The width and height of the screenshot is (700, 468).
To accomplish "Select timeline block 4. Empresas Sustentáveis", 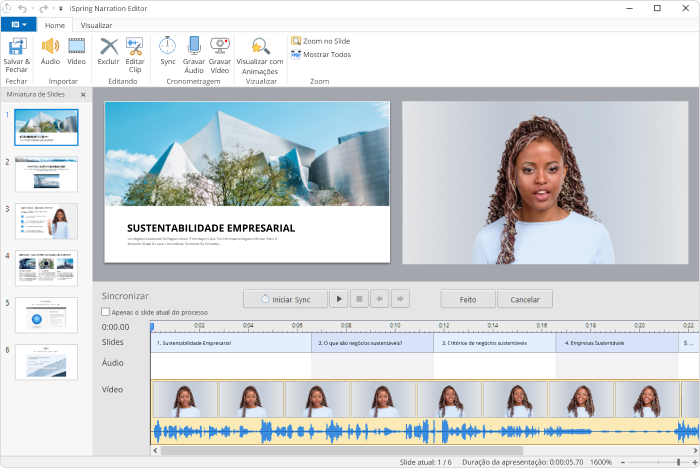I will [x=617, y=343].
